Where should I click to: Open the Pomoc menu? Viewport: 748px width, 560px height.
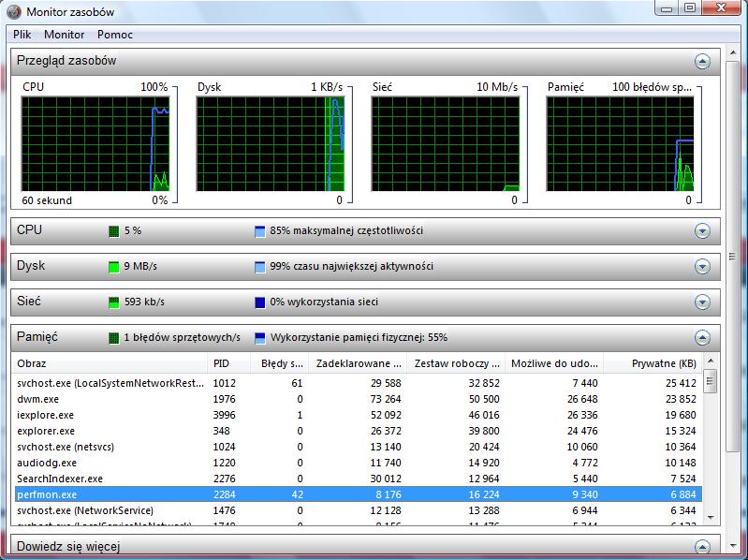[x=114, y=35]
